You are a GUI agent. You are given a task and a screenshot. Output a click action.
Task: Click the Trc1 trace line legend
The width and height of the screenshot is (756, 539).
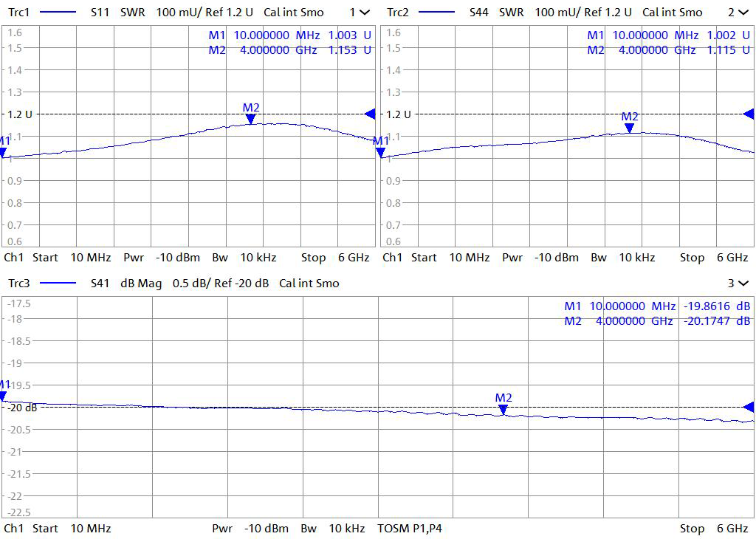[58, 13]
